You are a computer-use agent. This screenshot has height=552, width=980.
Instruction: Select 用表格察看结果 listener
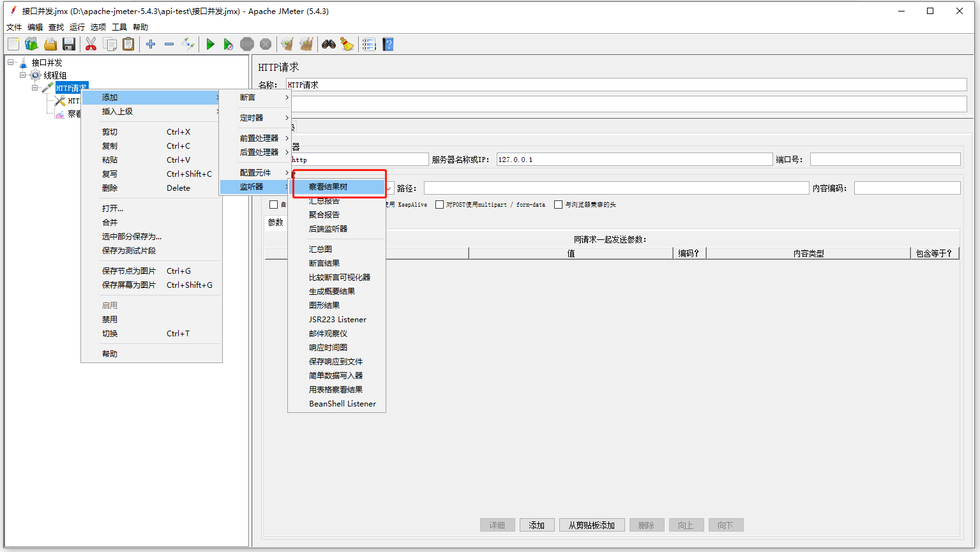(x=337, y=389)
